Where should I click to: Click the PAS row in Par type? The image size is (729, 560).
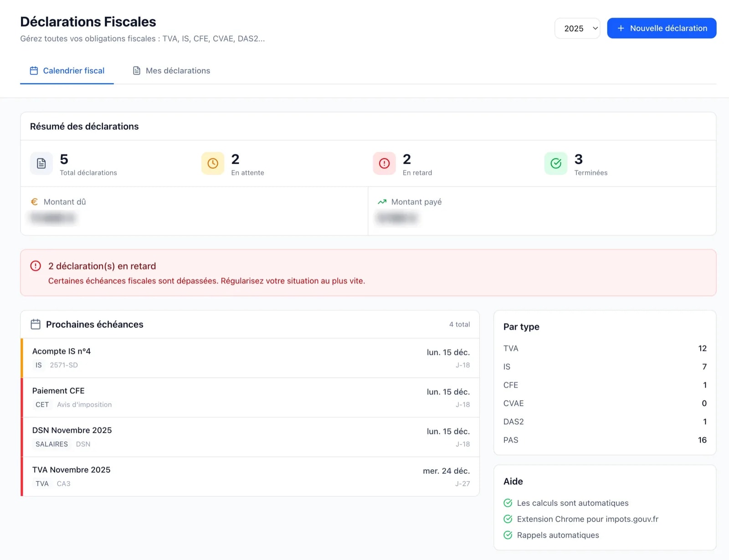tap(604, 440)
